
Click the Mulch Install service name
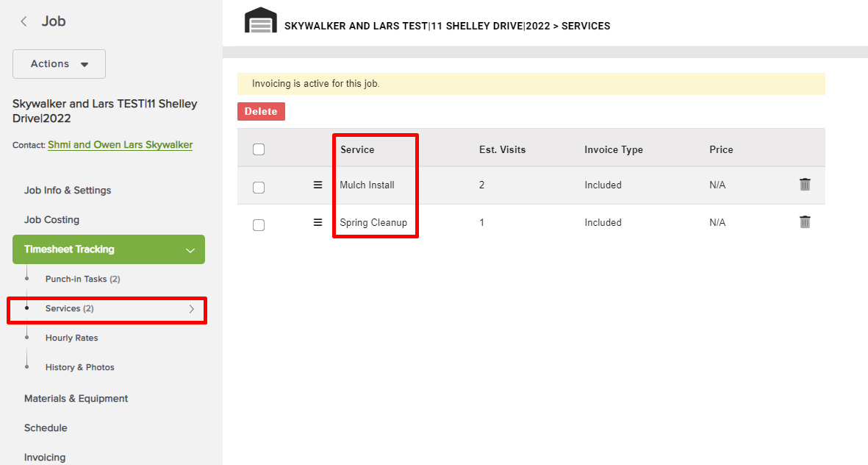[367, 185]
